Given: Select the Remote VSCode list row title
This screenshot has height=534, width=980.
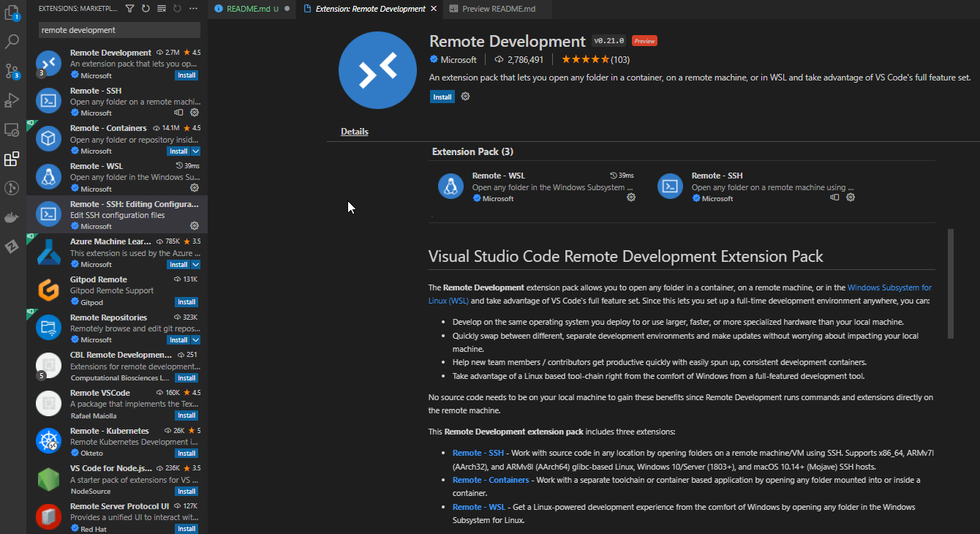Looking at the screenshot, I should click(x=100, y=393).
